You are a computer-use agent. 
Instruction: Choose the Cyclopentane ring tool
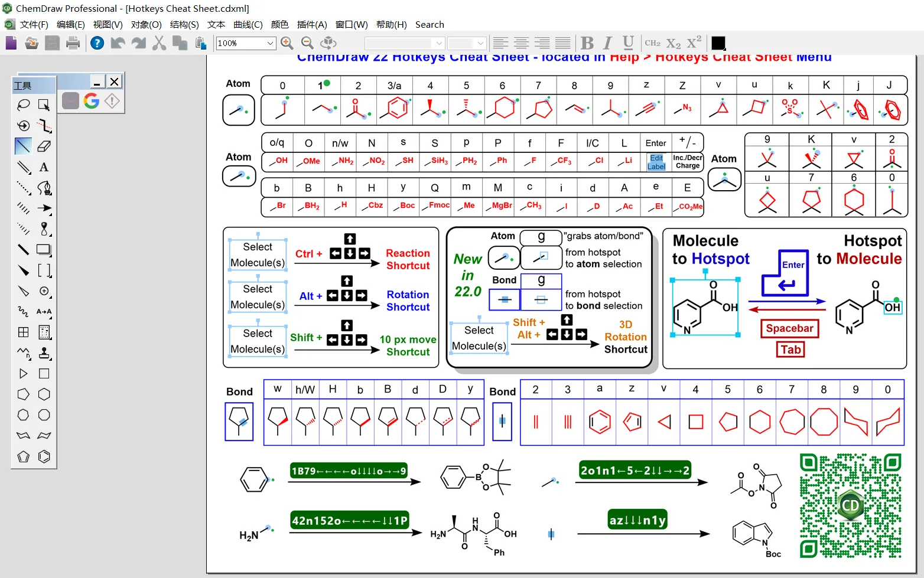[x=23, y=394]
